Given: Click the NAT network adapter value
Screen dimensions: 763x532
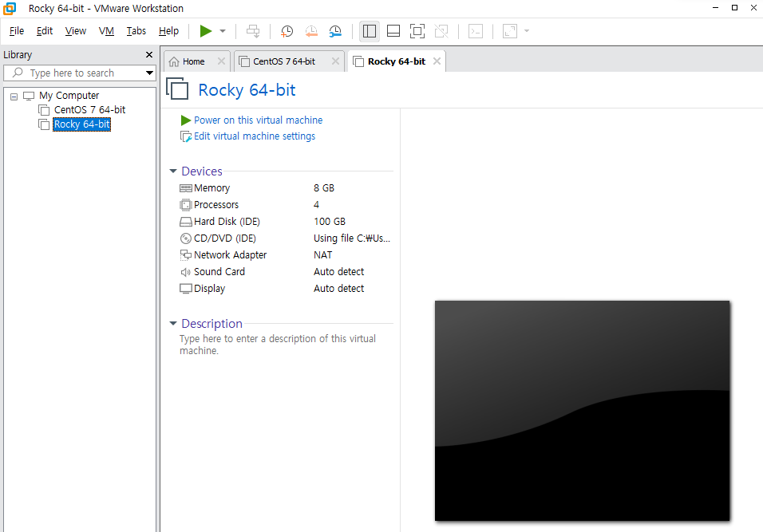Looking at the screenshot, I should coord(322,255).
